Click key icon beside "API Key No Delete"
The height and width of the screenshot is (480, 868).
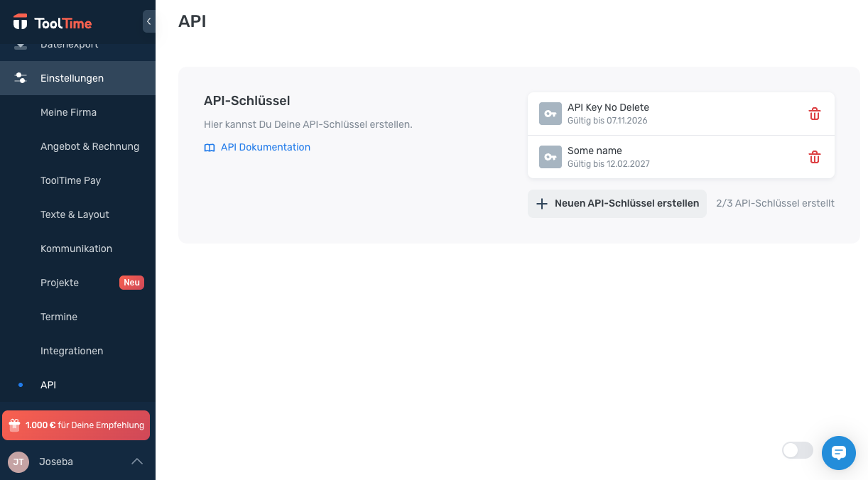tap(550, 114)
